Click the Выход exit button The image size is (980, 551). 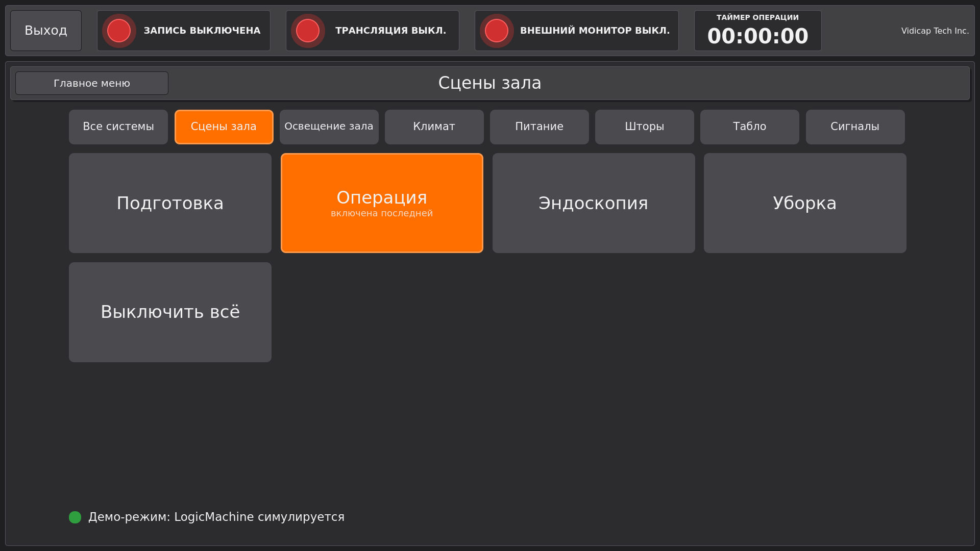[46, 31]
